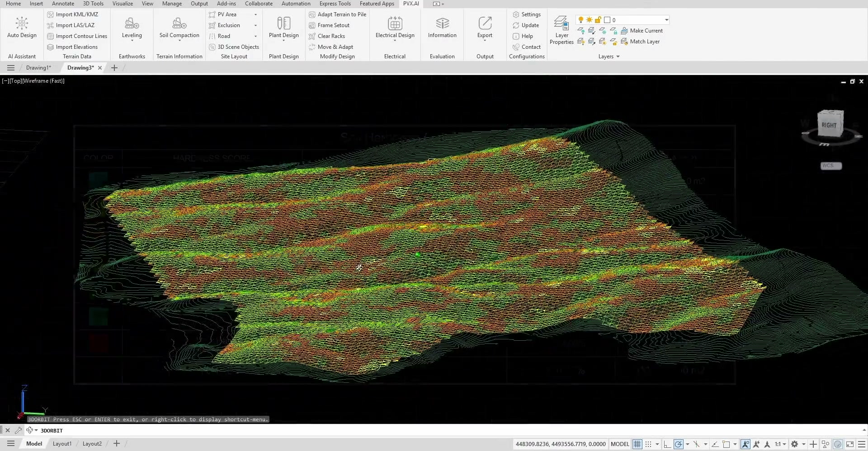The height and width of the screenshot is (451, 868).
Task: Toggle the drawing grid display
Action: 637,444
